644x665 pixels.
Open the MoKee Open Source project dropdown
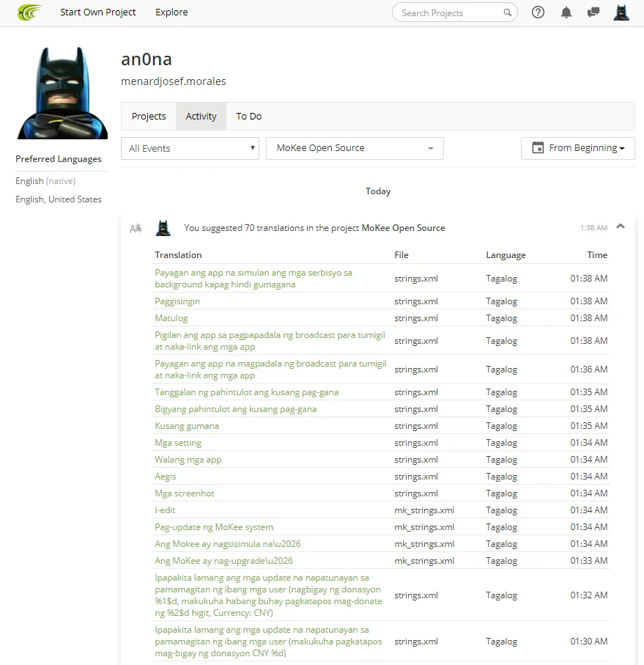tap(355, 148)
